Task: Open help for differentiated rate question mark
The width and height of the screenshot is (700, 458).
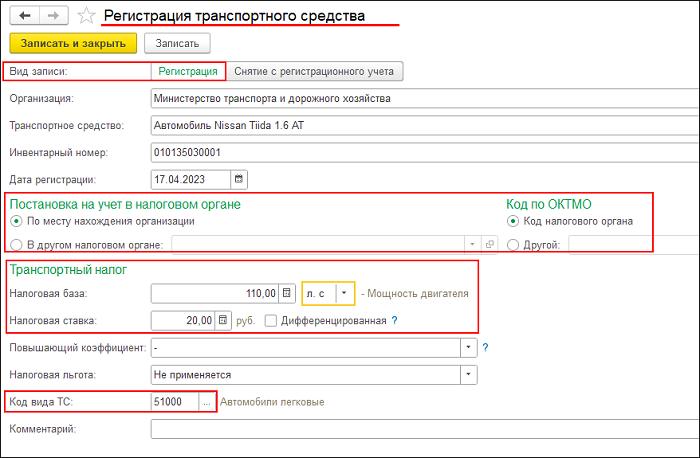Action: click(x=394, y=320)
